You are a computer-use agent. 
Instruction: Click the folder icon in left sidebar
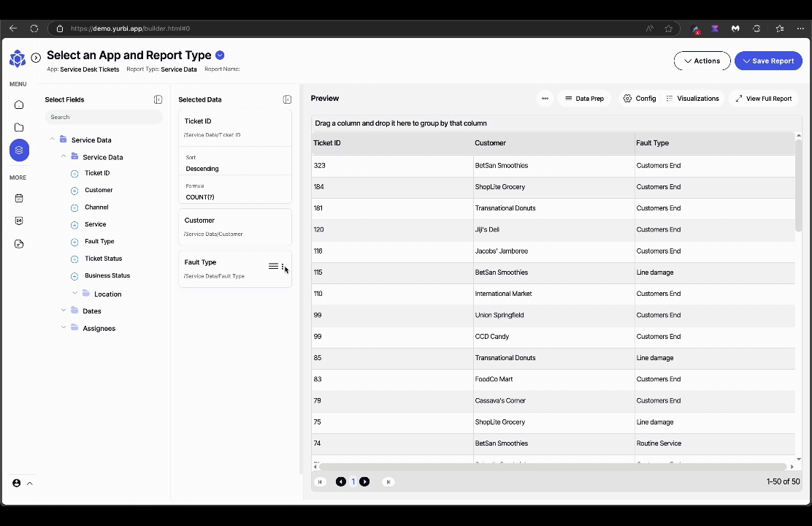[19, 127]
